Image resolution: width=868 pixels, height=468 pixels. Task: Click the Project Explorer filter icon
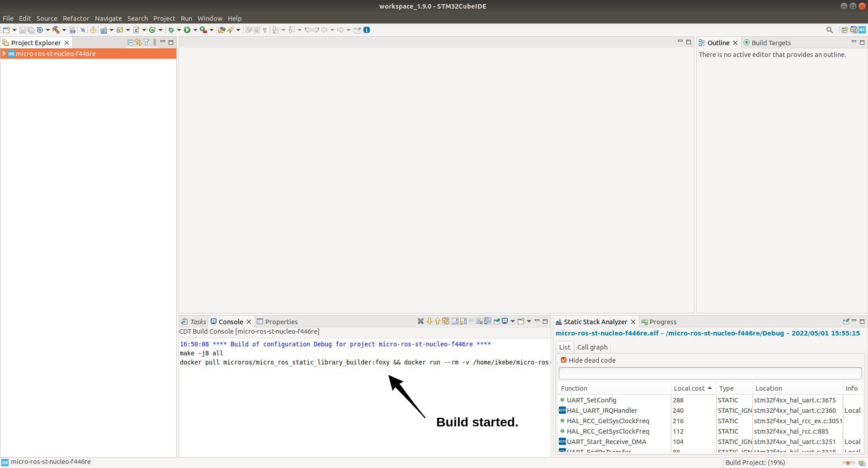pos(146,42)
